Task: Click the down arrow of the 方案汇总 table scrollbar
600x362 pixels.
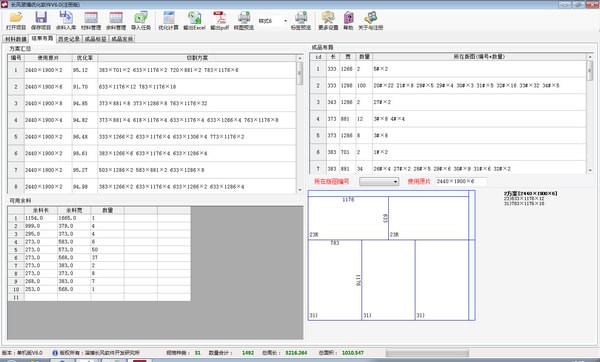Action: [300, 190]
